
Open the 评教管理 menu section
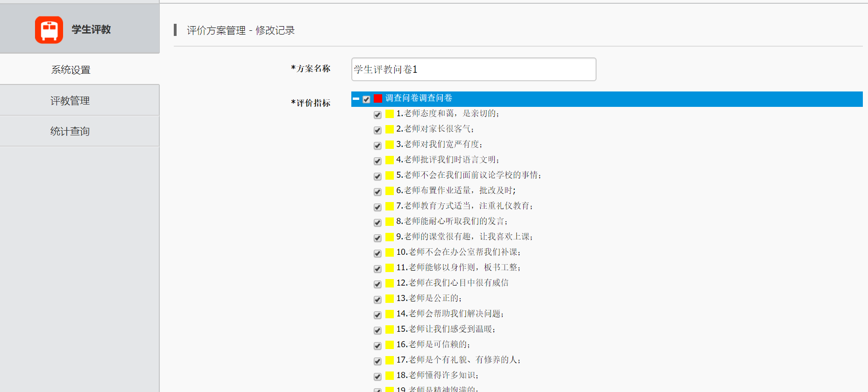(x=70, y=100)
